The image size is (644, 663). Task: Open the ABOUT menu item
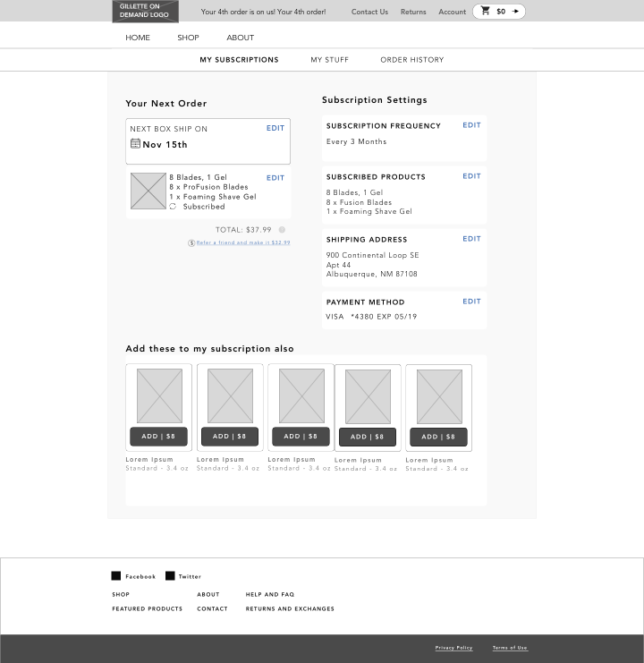[241, 38]
